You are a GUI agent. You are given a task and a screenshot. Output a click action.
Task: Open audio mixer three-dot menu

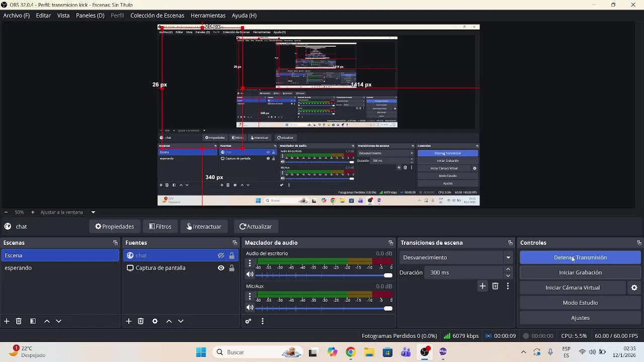pyautogui.click(x=263, y=321)
